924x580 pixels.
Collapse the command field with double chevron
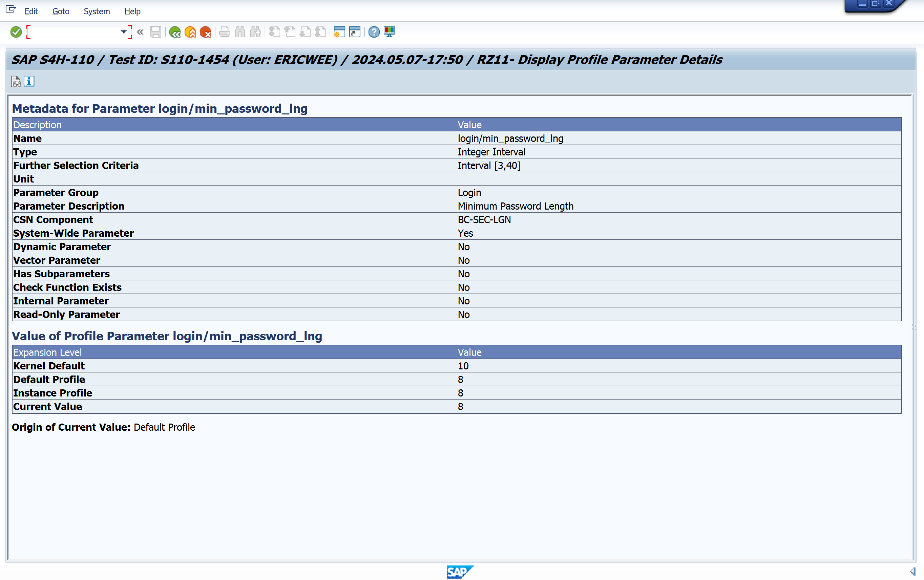coord(140,32)
